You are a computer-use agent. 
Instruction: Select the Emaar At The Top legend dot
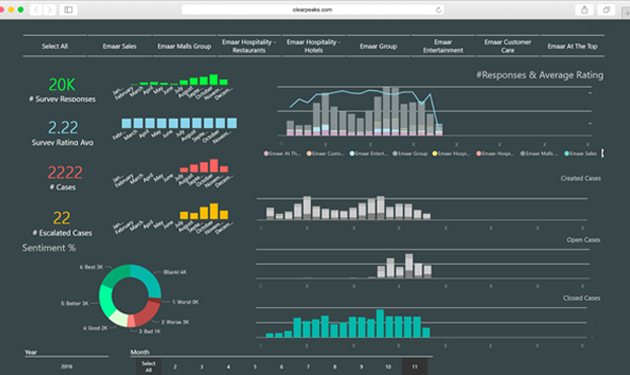266,154
